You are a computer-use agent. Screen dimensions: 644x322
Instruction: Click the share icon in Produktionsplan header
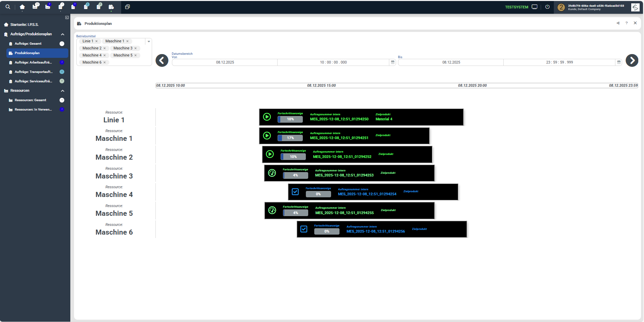[x=618, y=23]
